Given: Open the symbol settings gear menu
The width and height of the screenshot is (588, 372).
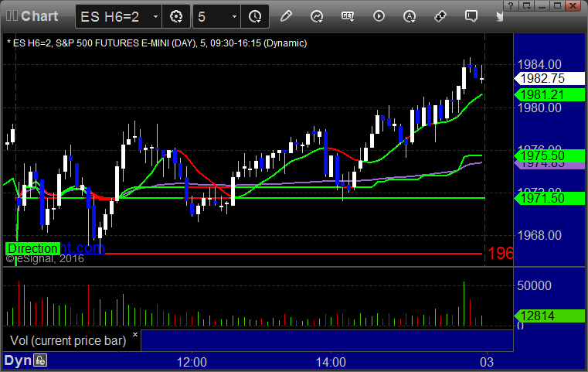Looking at the screenshot, I should 176,16.
